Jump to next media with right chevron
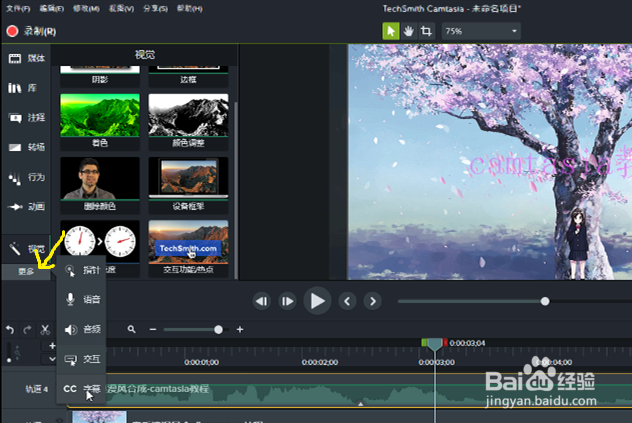This screenshot has height=423, width=632. coord(373,301)
